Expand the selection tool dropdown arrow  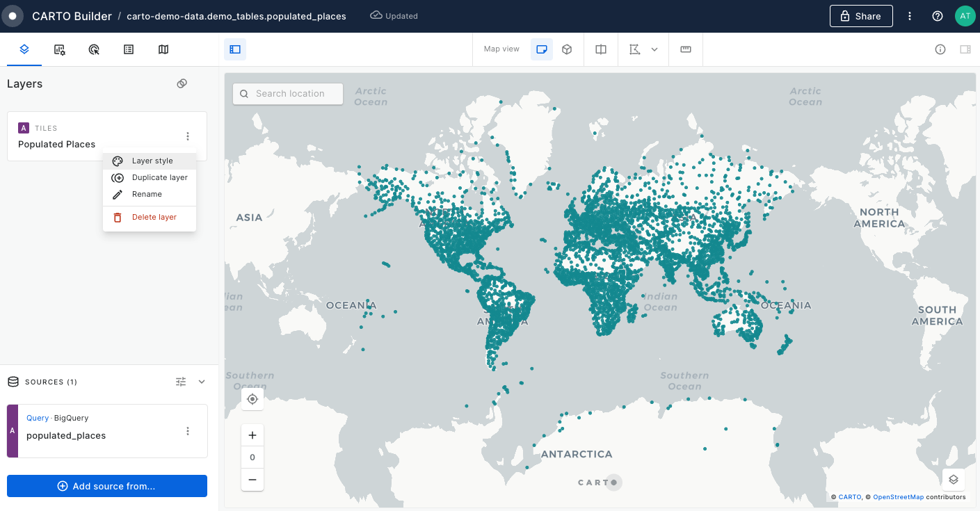(654, 49)
